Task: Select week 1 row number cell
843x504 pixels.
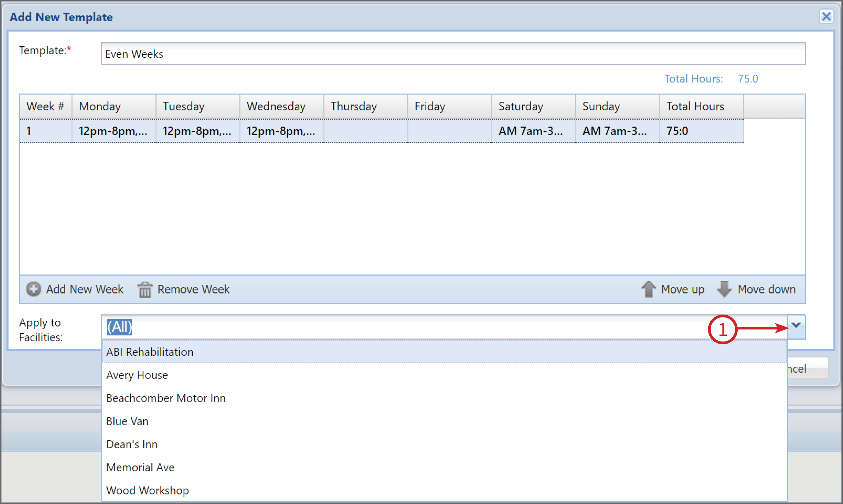Action: [45, 131]
